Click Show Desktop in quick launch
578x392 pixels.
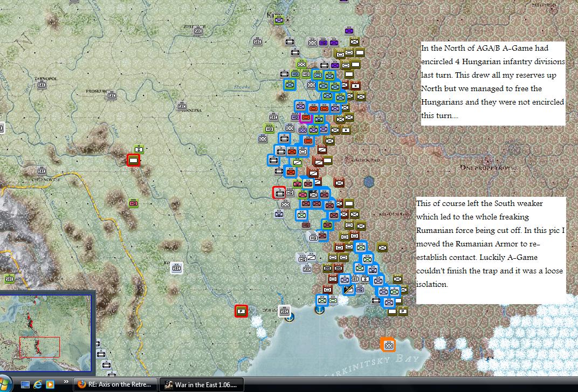pos(25,384)
